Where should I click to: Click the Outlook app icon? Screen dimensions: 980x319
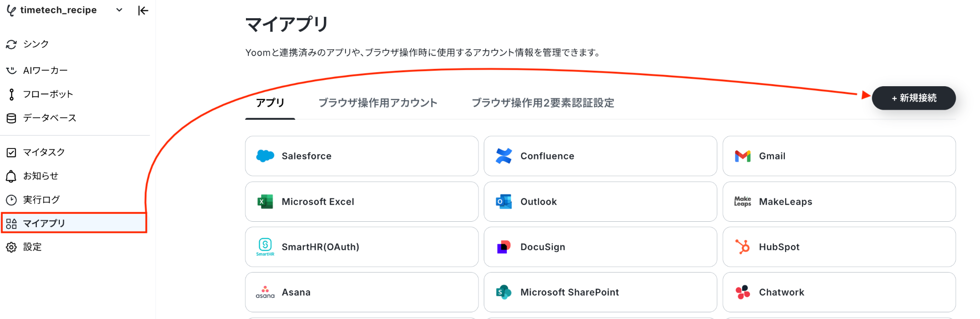point(504,202)
